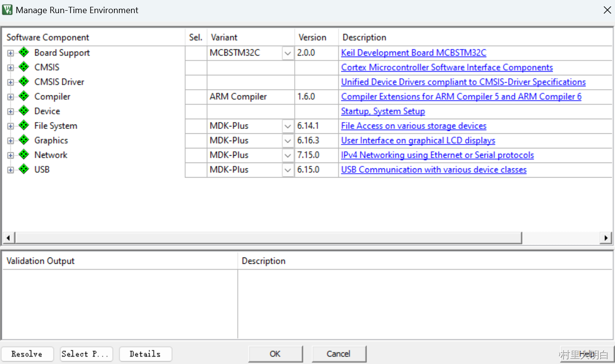Select the CMSIS Driver tree label

59,82
